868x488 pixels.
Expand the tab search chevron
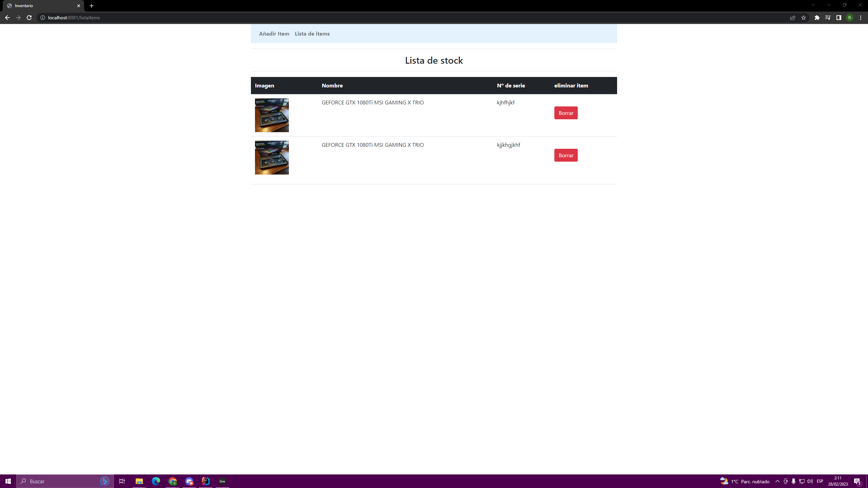pos(813,5)
